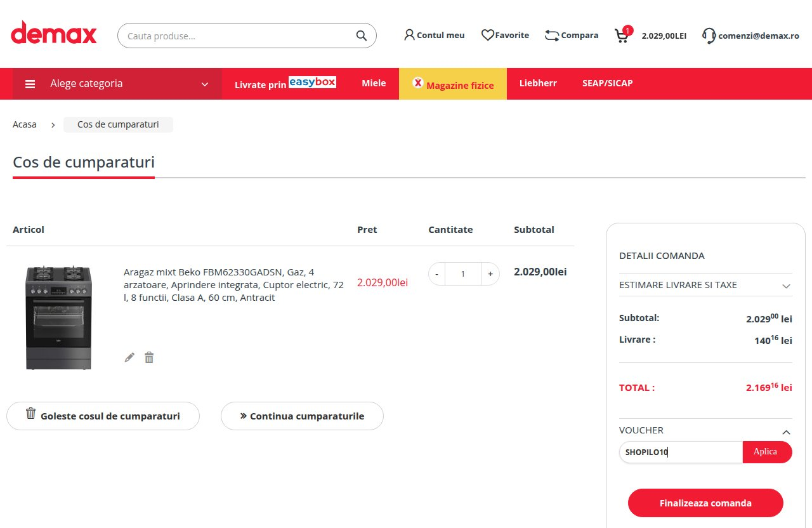Go to Acasa in the breadcrumb

25,124
